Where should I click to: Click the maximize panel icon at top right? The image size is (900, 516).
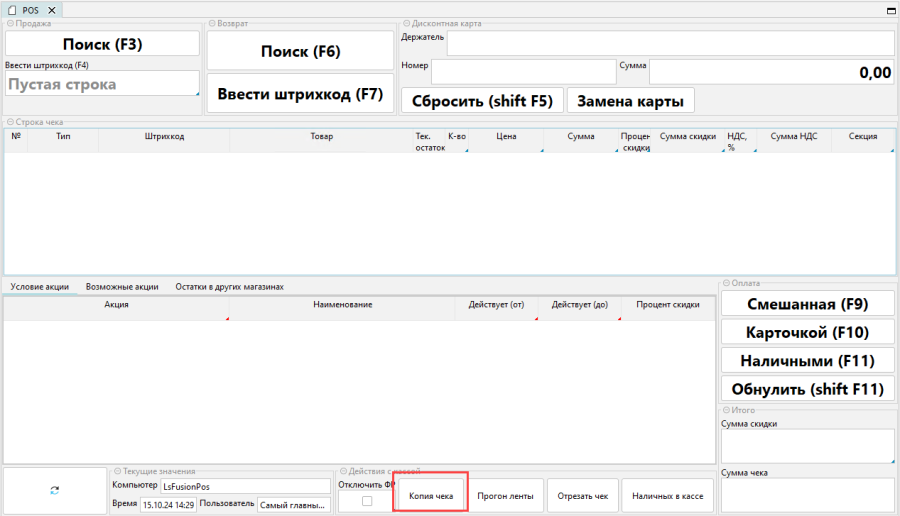pyautogui.click(x=890, y=9)
